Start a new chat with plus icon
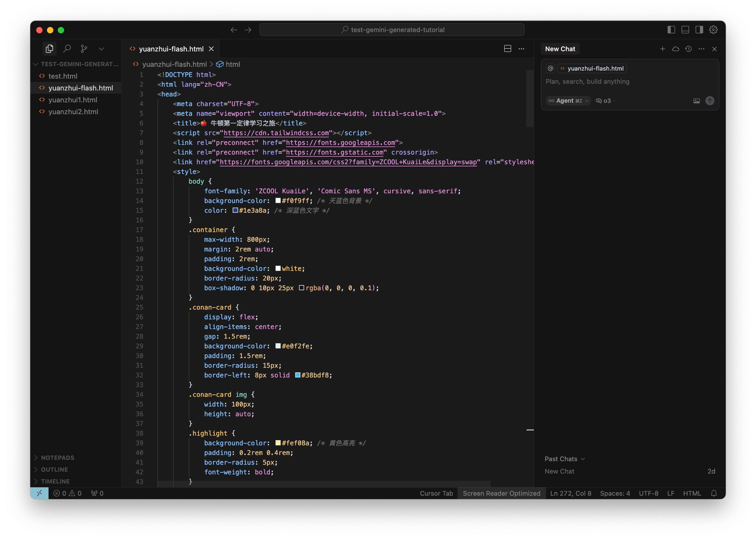Viewport: 756px width, 539px height. click(x=662, y=49)
